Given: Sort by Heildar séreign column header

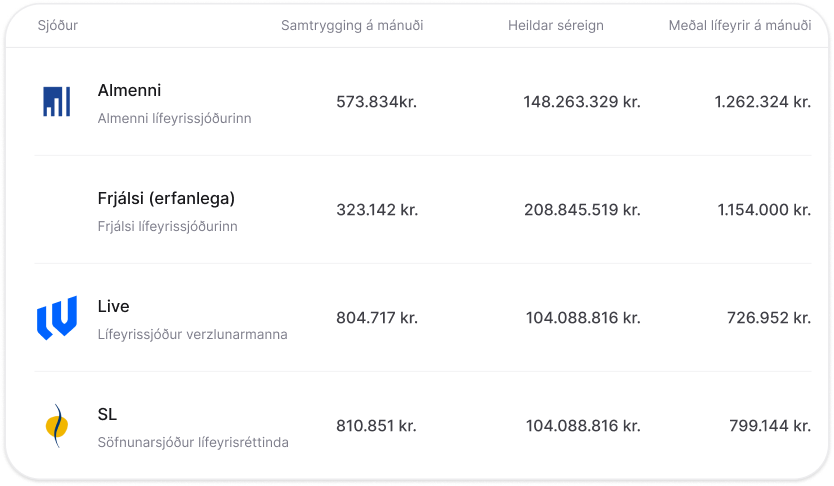Looking at the screenshot, I should coord(555,25).
